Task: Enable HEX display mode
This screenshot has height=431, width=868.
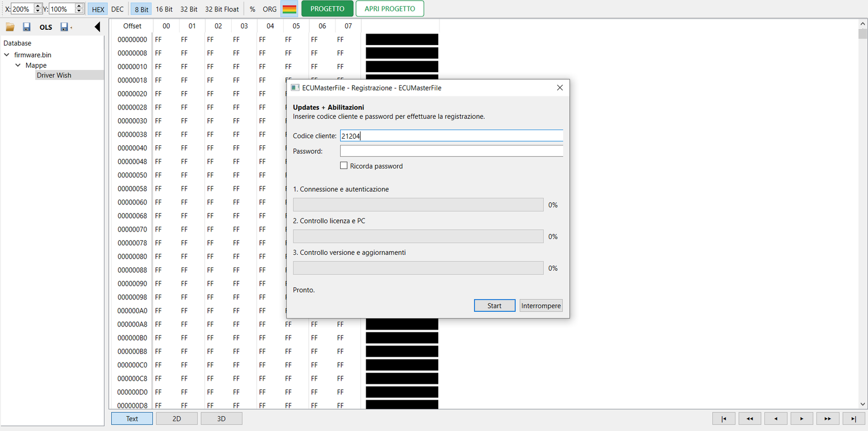Action: coord(98,9)
